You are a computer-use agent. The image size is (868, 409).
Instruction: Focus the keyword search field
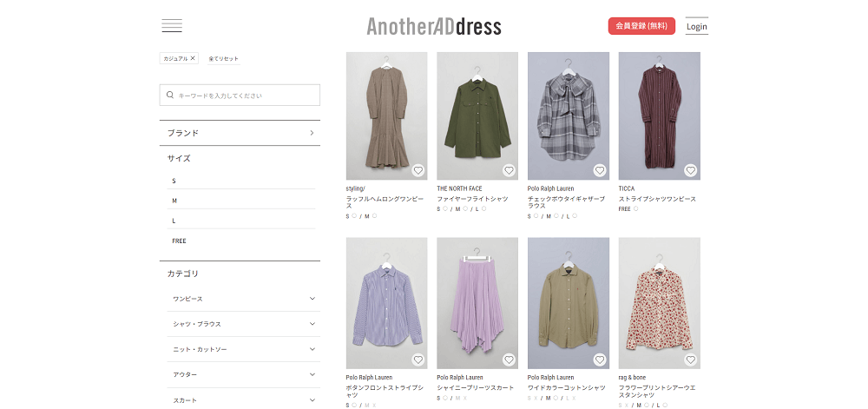240,96
